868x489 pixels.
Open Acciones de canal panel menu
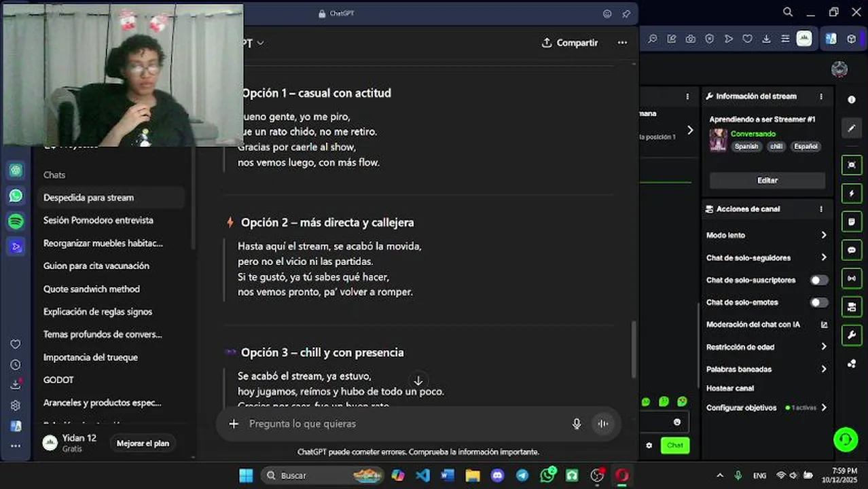(x=820, y=209)
